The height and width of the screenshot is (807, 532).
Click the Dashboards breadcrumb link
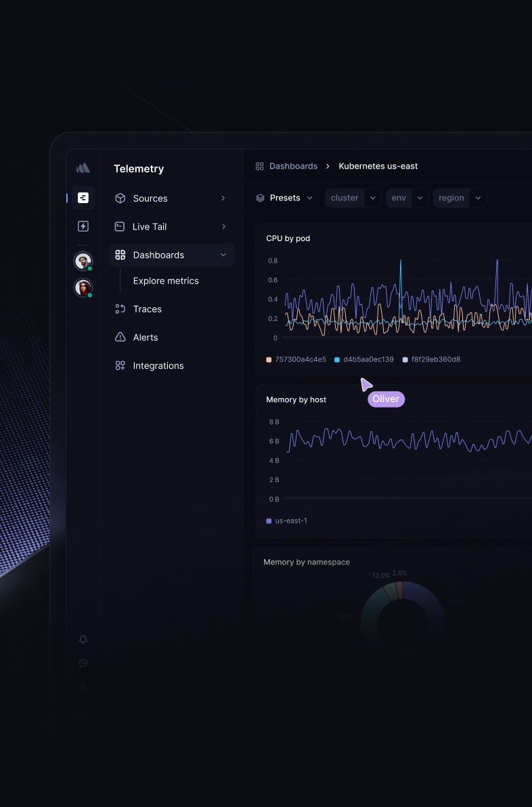(x=293, y=167)
